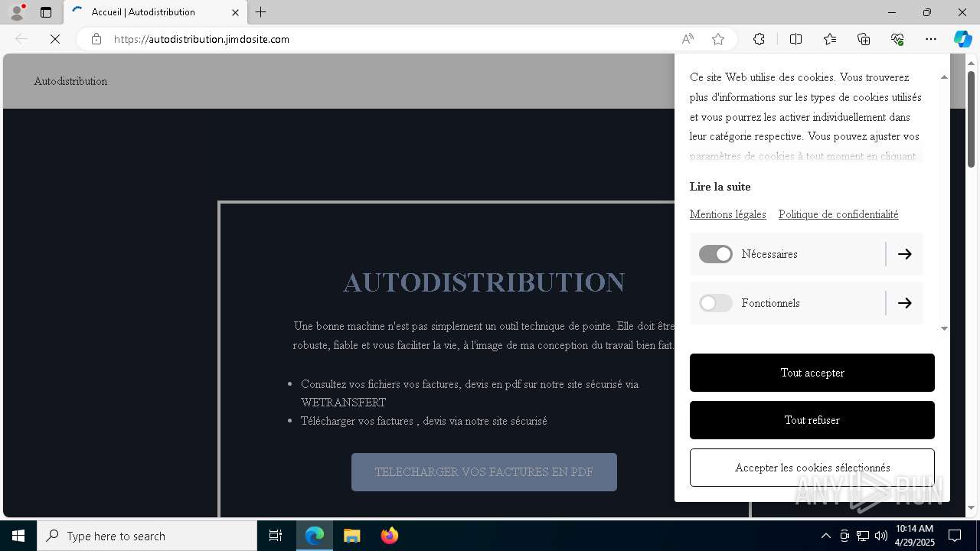Screen dimensions: 980x551
Task: Click the Tout refuser button
Action: point(812,420)
